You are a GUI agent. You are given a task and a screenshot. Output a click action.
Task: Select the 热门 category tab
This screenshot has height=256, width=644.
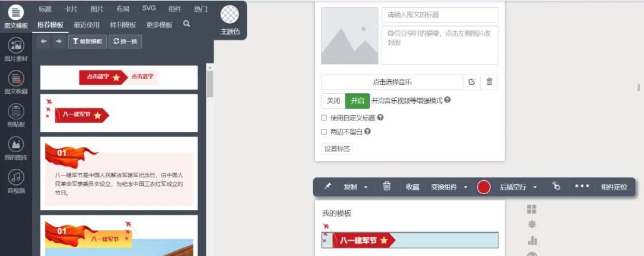200,9
